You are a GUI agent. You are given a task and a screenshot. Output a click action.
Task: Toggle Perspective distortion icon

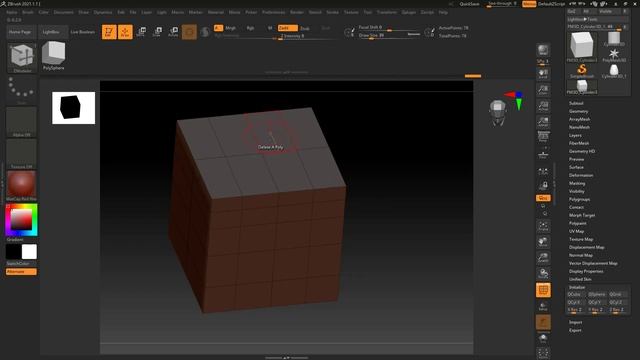pos(543,137)
